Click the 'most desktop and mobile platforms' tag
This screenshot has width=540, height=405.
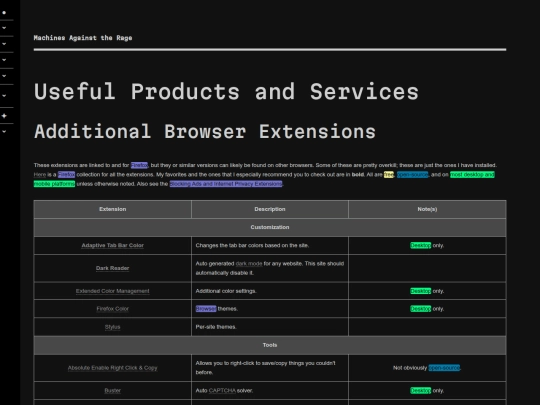pos(472,175)
